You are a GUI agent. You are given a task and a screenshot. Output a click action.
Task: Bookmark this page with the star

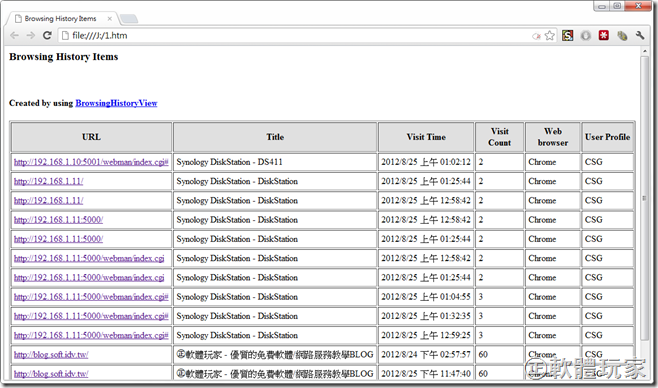549,36
